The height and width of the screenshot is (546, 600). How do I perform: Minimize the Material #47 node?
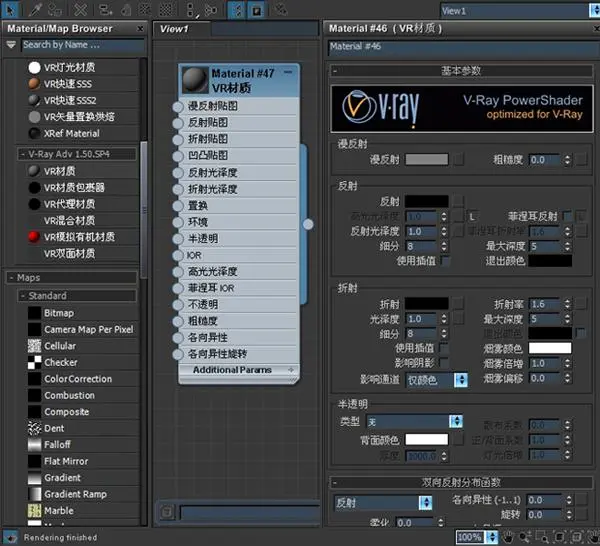288,72
